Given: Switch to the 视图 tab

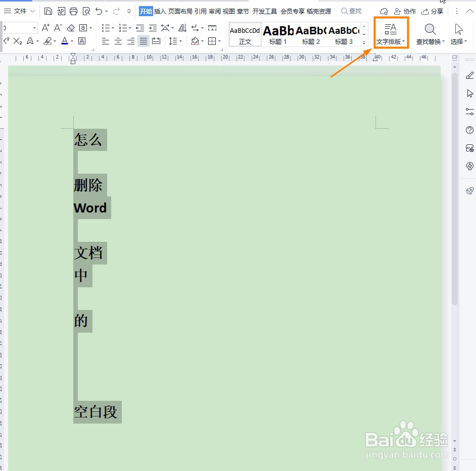Looking at the screenshot, I should pos(228,12).
